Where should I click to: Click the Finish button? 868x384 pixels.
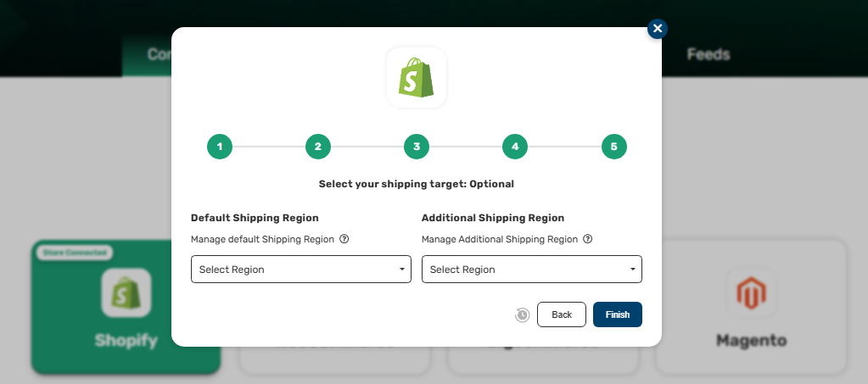618,314
